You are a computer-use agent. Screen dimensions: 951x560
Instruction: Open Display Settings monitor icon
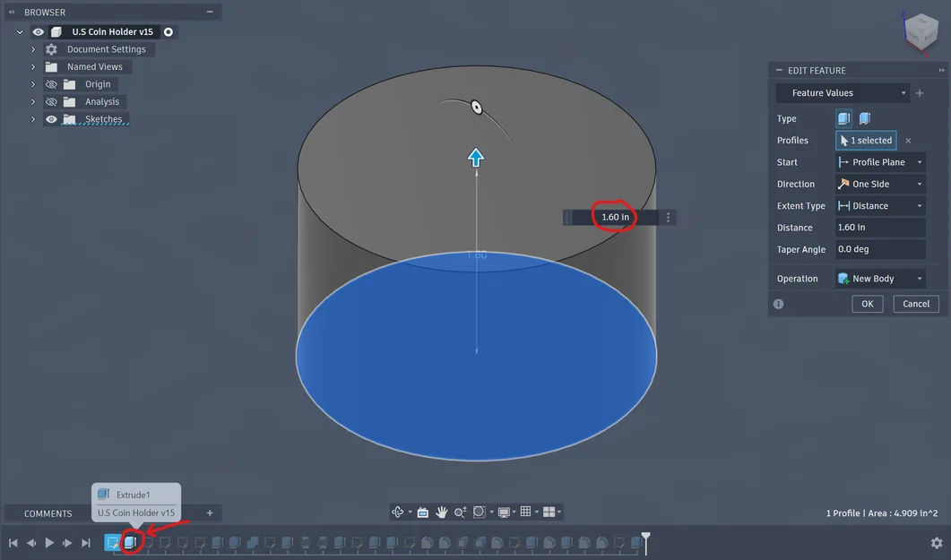pyautogui.click(x=504, y=513)
